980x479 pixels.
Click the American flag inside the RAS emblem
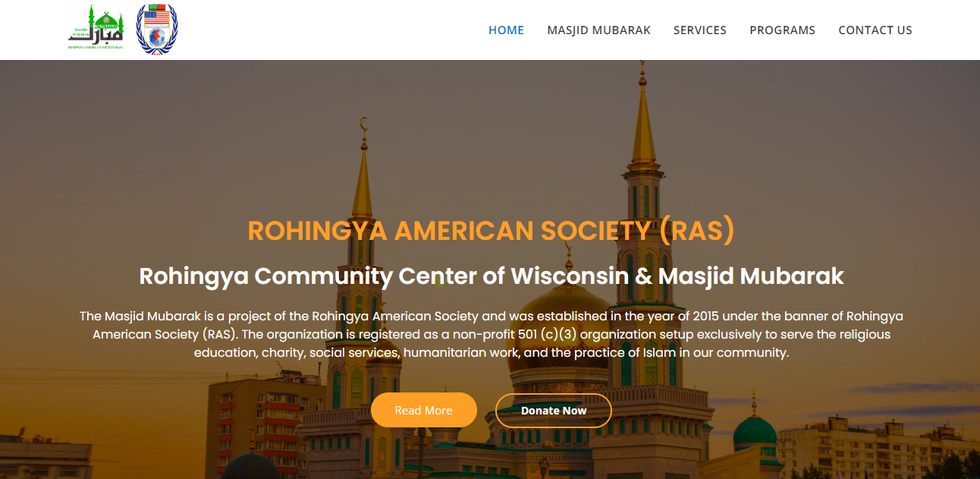coord(156,17)
